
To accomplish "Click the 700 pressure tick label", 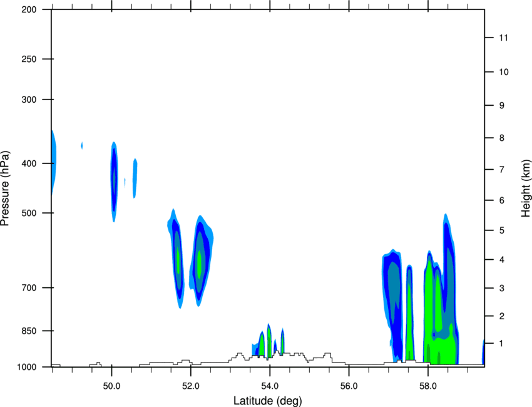I will pos(29,287).
